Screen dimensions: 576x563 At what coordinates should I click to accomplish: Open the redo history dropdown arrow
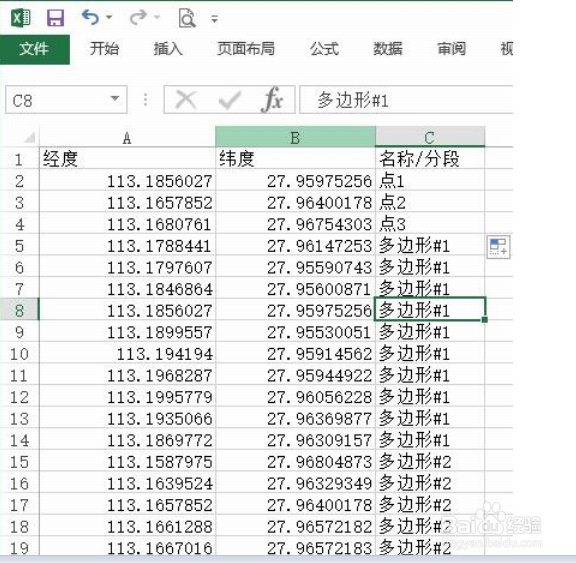(x=157, y=17)
